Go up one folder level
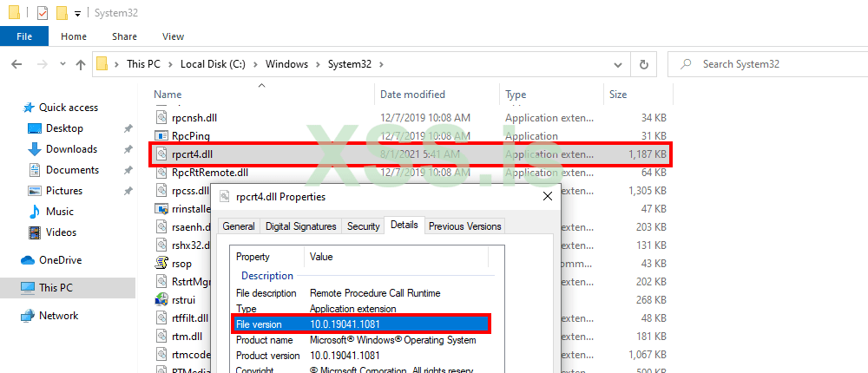Image resolution: width=868 pixels, height=373 pixels. coord(81,64)
